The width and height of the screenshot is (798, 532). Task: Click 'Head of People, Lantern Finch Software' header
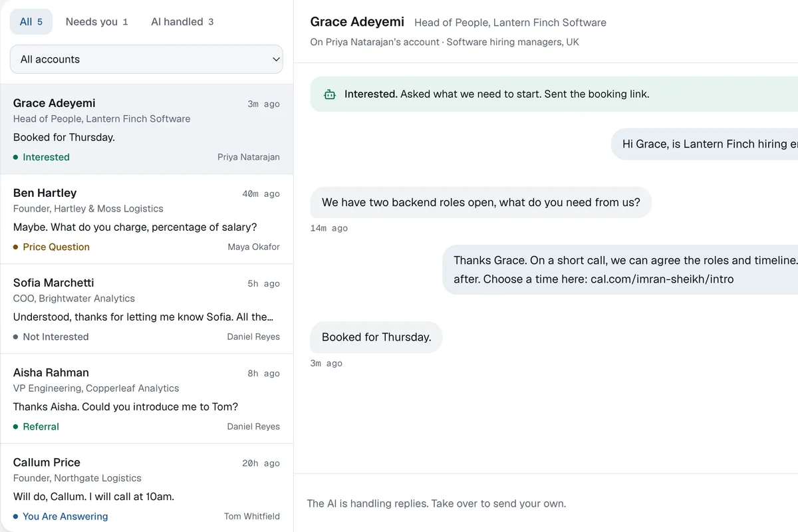click(x=510, y=23)
